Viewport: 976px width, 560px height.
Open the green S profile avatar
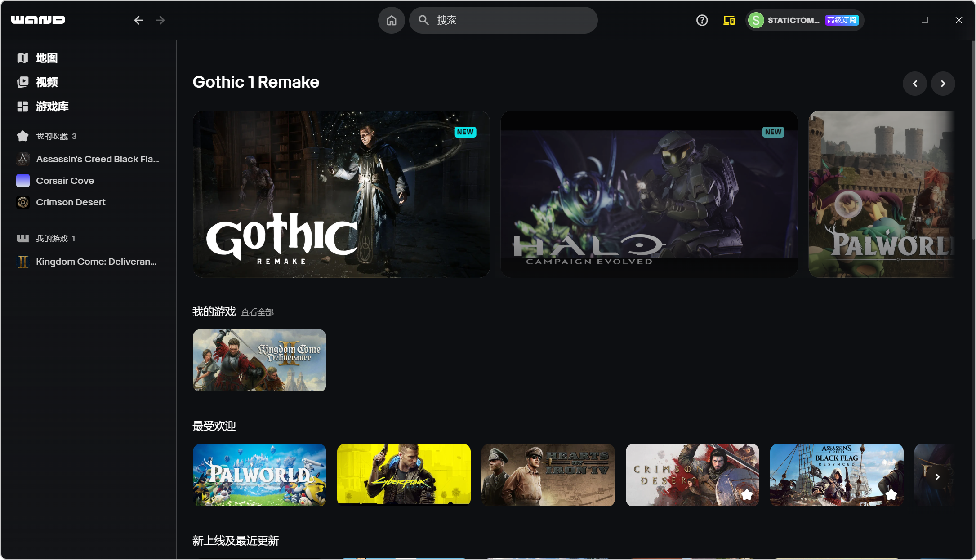756,20
